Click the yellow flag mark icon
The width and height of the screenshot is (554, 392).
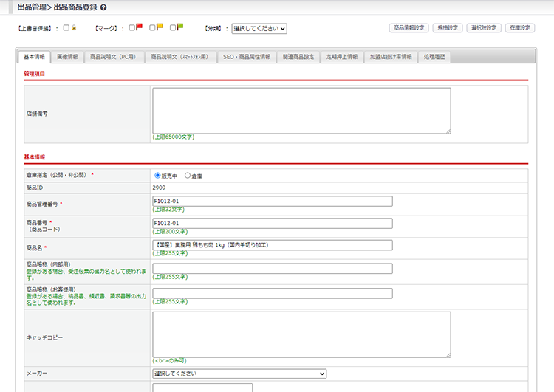[160, 28]
